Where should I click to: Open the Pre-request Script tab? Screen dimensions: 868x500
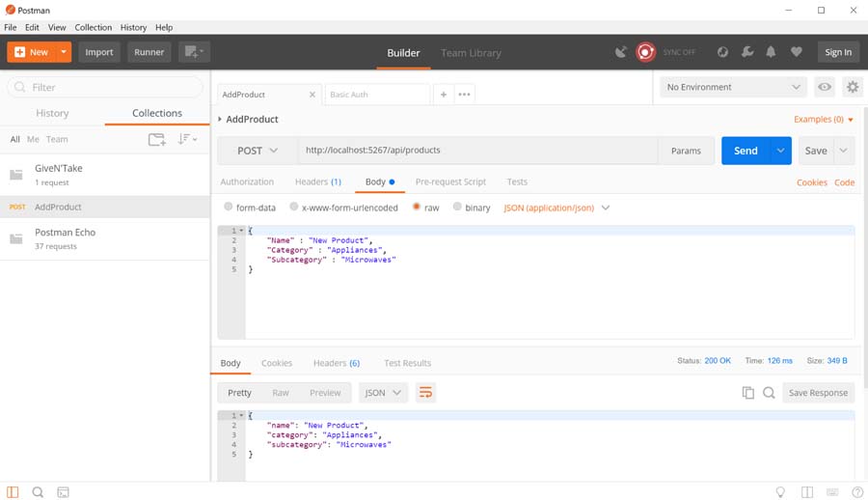click(450, 181)
